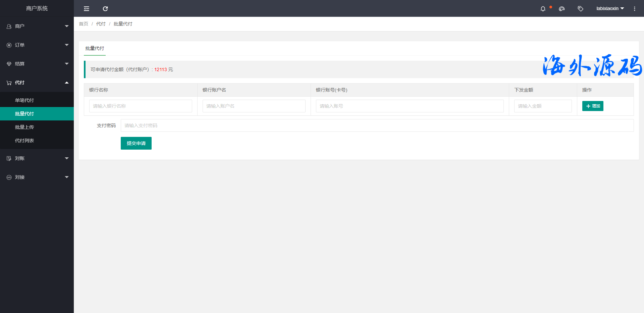Collapse the 代付 sidebar menu
Viewport: 644px width, 313px height.
(37, 83)
